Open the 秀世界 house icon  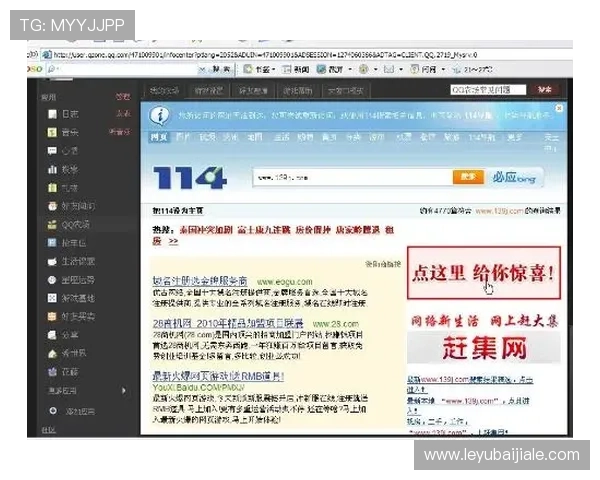coord(52,353)
